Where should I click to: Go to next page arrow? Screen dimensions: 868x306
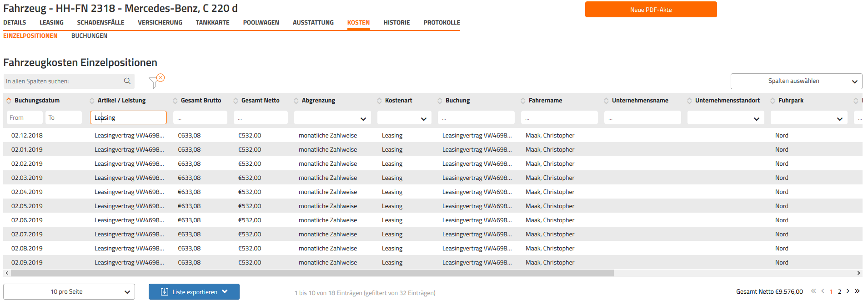pyautogui.click(x=848, y=291)
